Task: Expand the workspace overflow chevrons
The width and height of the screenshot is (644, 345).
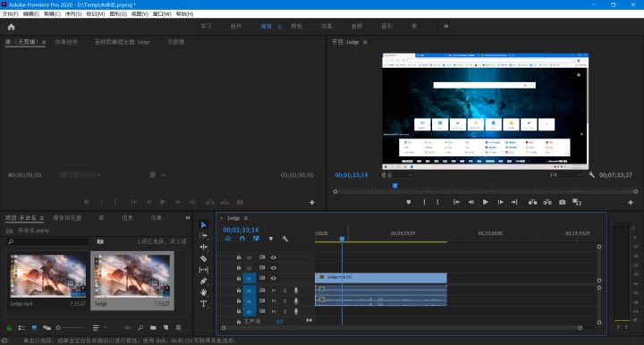Action: pos(446,26)
